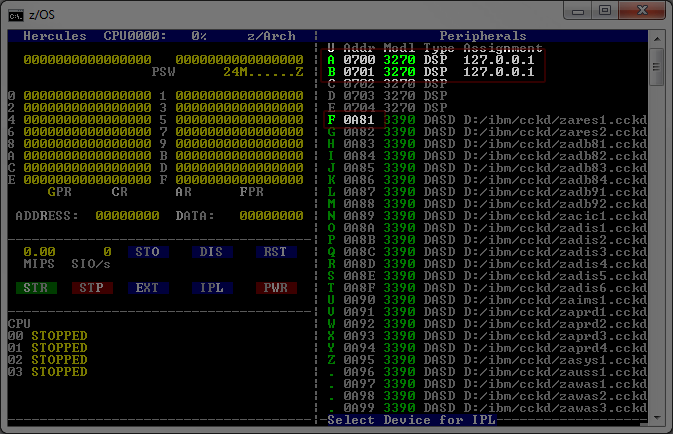673x434 pixels.
Task: Click the vertical scrollbar thumb
Action: coord(657,67)
